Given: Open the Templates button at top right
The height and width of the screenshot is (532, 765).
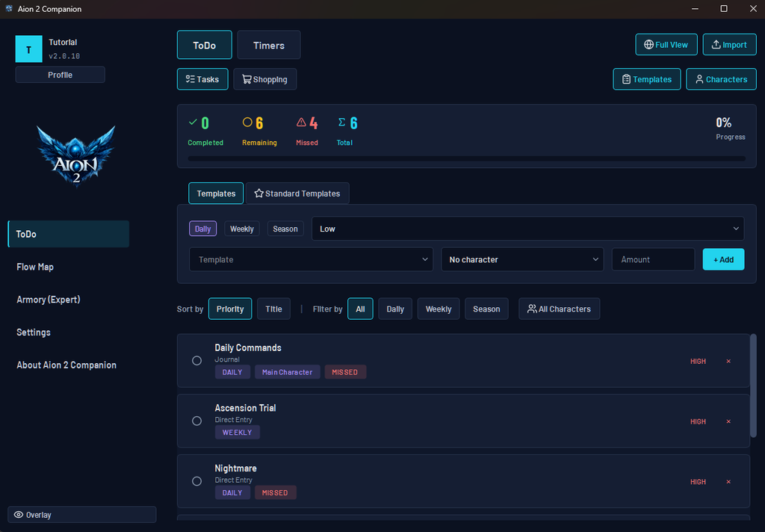Looking at the screenshot, I should click(647, 79).
